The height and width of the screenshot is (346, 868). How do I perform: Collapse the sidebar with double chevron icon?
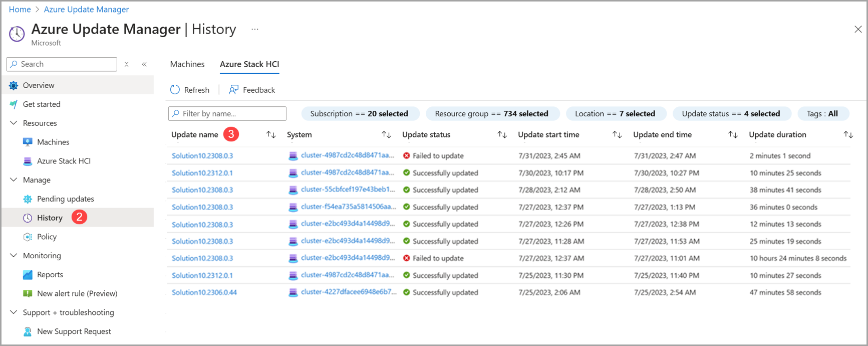(x=144, y=64)
